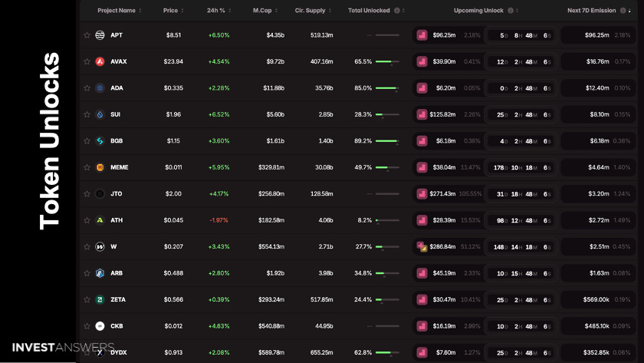Click the info icon beside Total Unlocked
Image resolution: width=644 pixels, height=363 pixels.
pos(397,11)
